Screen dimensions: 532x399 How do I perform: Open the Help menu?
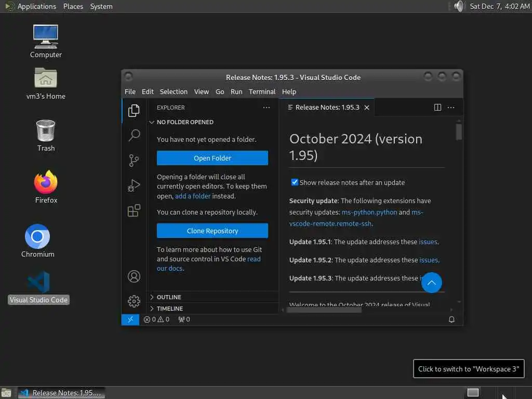[289, 91]
